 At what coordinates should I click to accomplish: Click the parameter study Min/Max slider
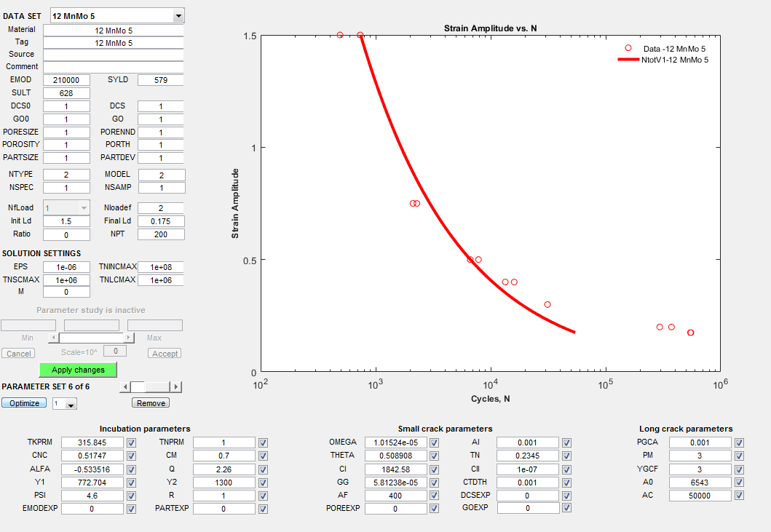(92, 338)
